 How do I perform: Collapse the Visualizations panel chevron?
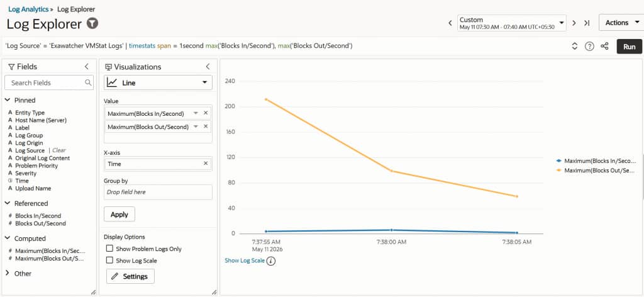pos(208,67)
